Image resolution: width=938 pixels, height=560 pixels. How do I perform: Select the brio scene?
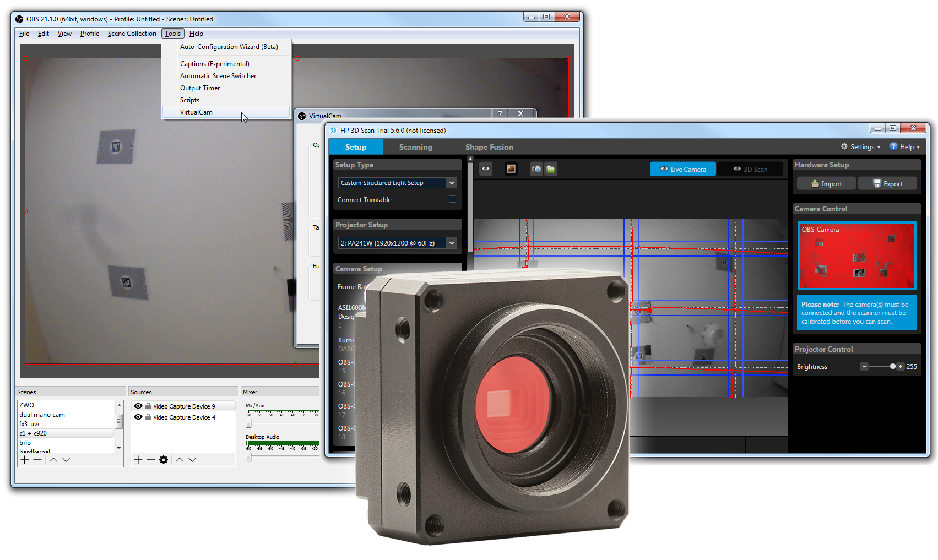pyautogui.click(x=66, y=443)
